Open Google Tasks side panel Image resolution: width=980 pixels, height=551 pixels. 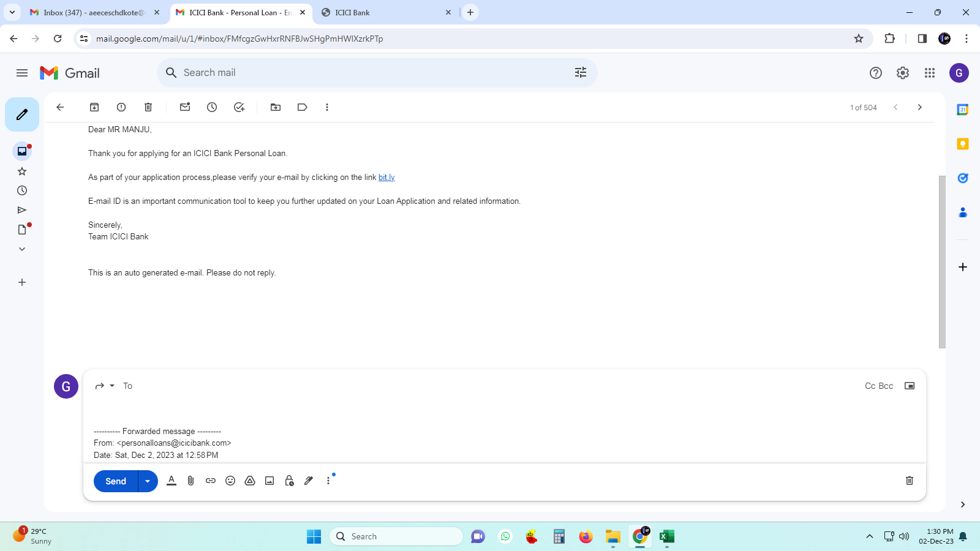[x=963, y=178]
